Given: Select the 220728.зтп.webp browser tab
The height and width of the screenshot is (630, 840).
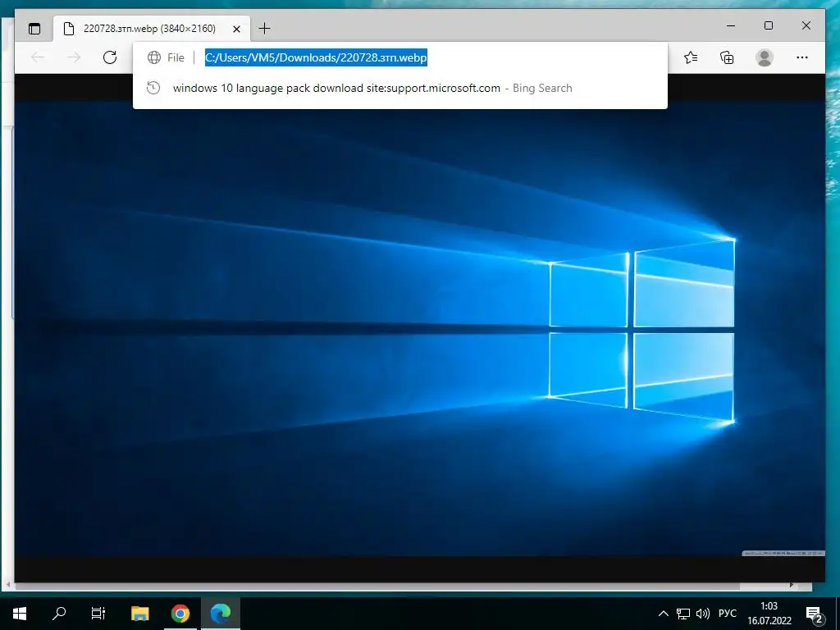Looking at the screenshot, I should [152, 29].
